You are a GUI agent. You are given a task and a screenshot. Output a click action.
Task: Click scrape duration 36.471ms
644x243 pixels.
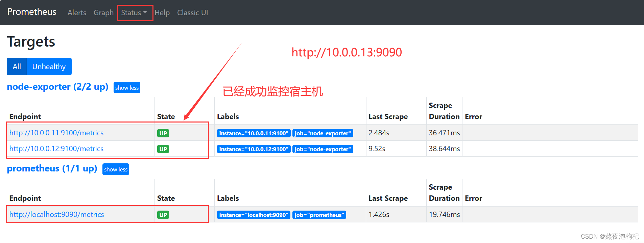click(444, 133)
